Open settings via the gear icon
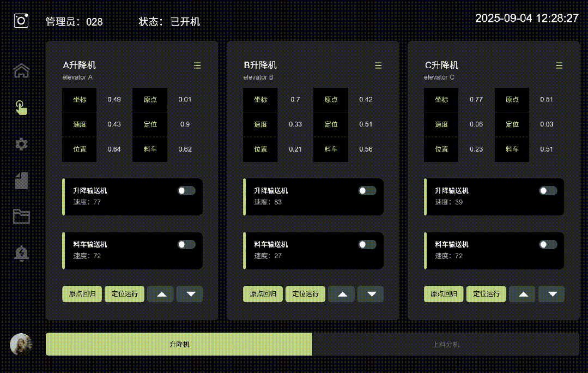This screenshot has height=373, width=588. tap(21, 143)
